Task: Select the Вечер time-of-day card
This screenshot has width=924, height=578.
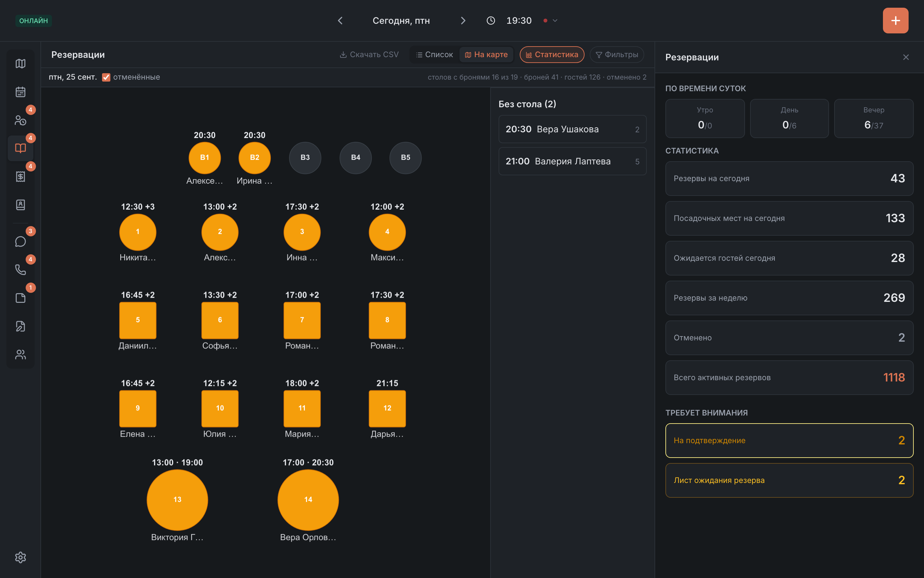Action: tap(874, 118)
